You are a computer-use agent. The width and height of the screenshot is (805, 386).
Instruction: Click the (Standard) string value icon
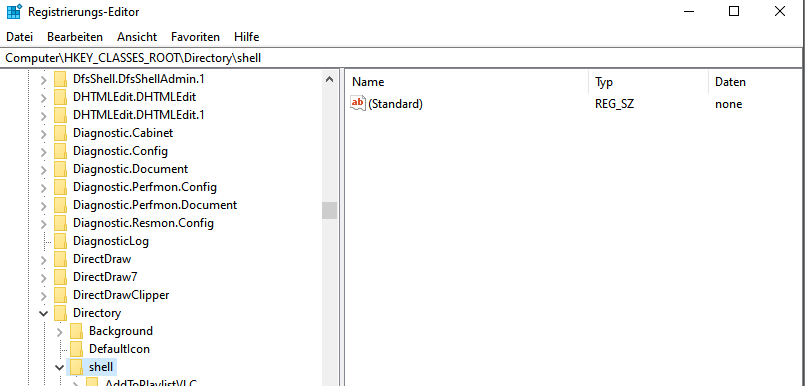coord(357,103)
